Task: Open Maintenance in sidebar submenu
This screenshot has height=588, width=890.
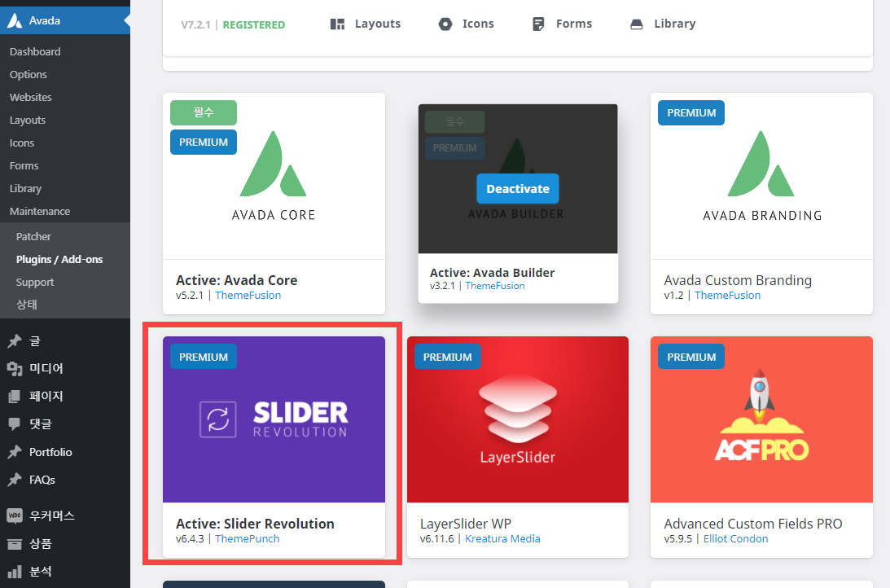Action: [x=40, y=211]
